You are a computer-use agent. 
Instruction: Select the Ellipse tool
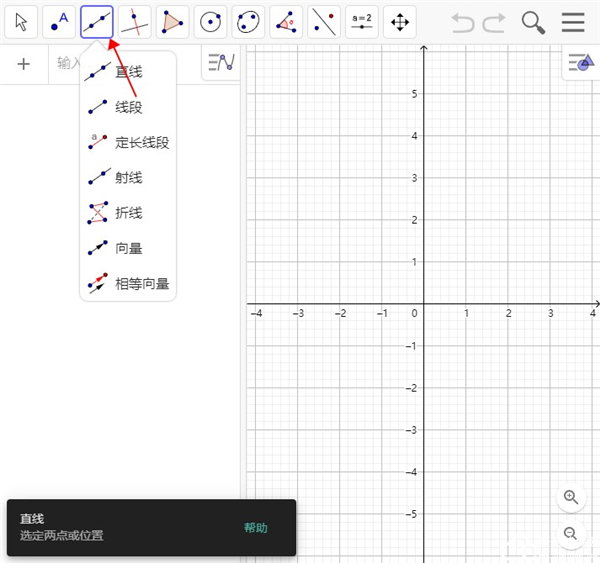(x=248, y=21)
